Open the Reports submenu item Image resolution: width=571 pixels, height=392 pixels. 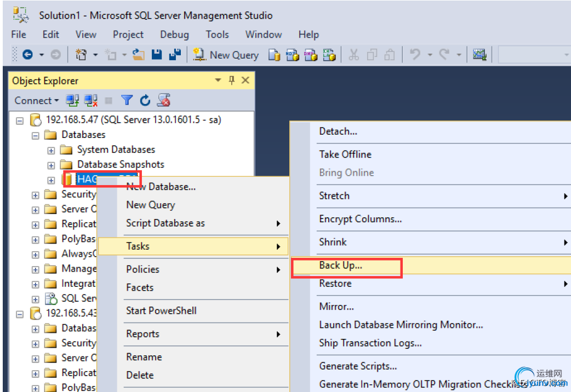pos(193,334)
